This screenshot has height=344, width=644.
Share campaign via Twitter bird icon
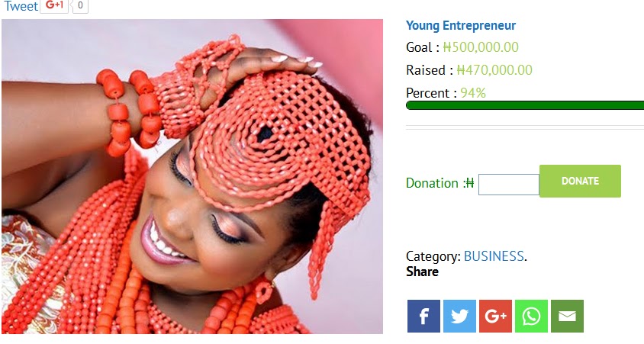click(x=459, y=316)
